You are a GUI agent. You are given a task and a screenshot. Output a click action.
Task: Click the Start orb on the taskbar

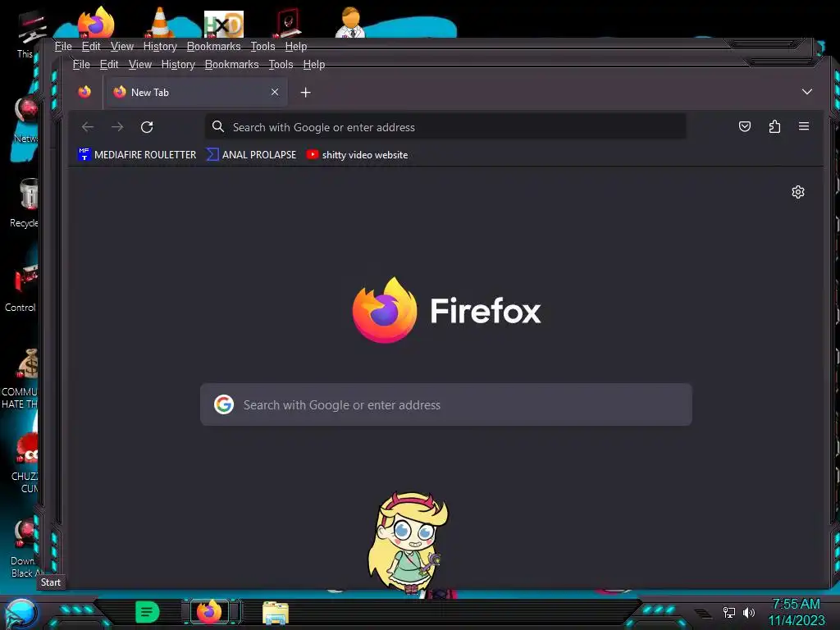pyautogui.click(x=21, y=614)
